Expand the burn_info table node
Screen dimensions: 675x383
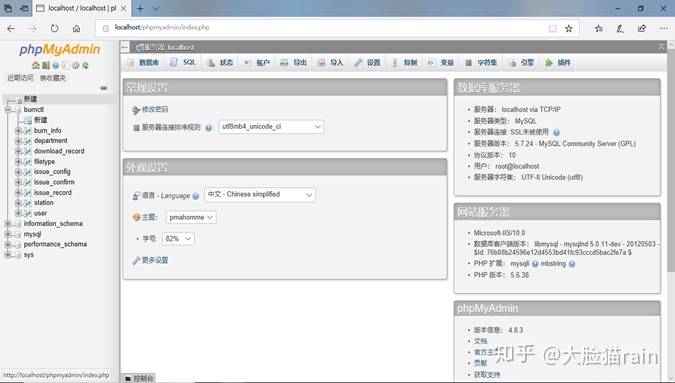pos(18,130)
